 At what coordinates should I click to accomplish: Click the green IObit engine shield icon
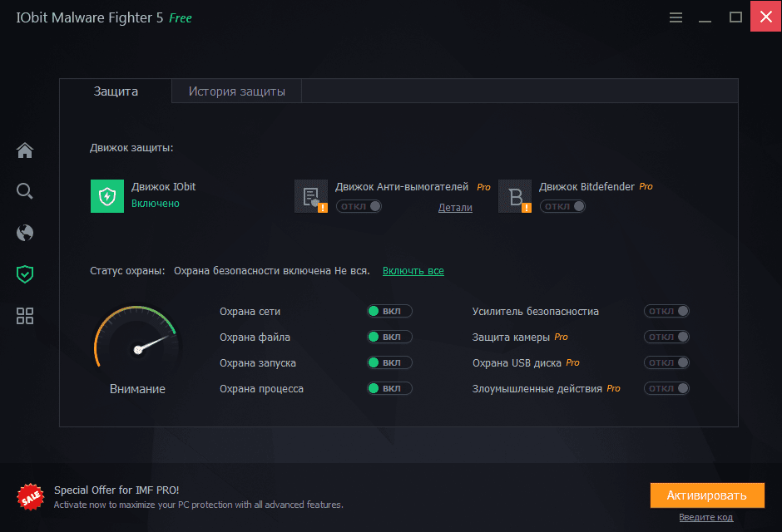pyautogui.click(x=107, y=196)
